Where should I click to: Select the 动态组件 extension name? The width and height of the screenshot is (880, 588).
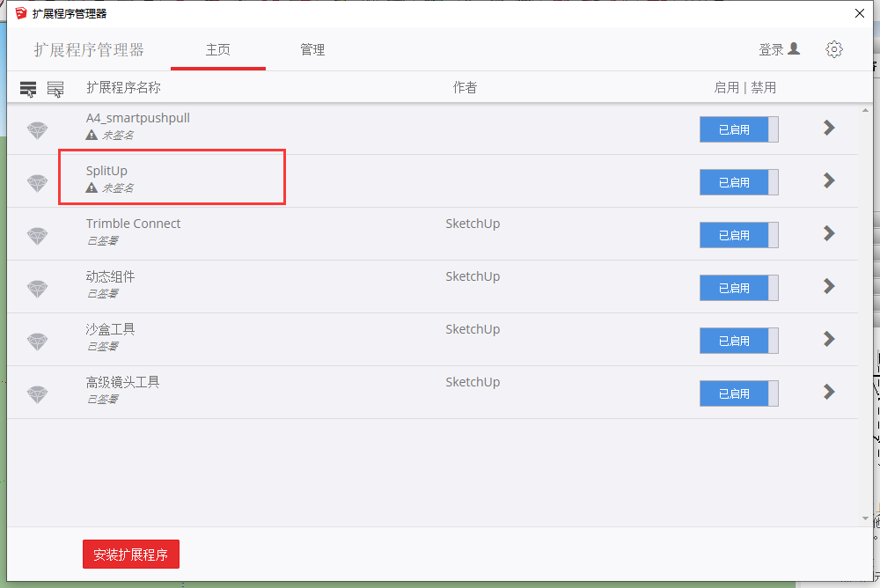(110, 276)
